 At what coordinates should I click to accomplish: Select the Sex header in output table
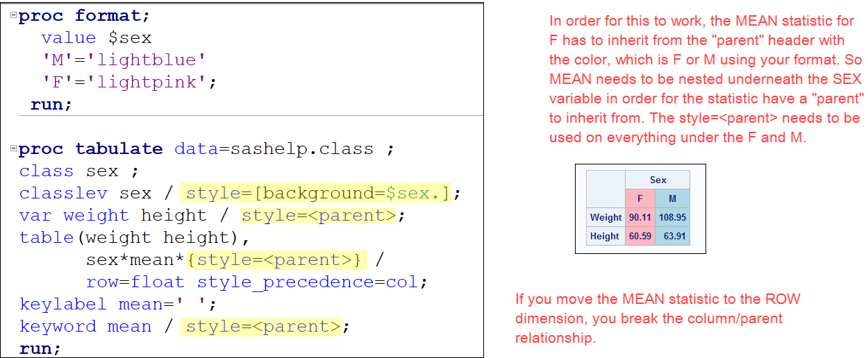[x=658, y=180]
